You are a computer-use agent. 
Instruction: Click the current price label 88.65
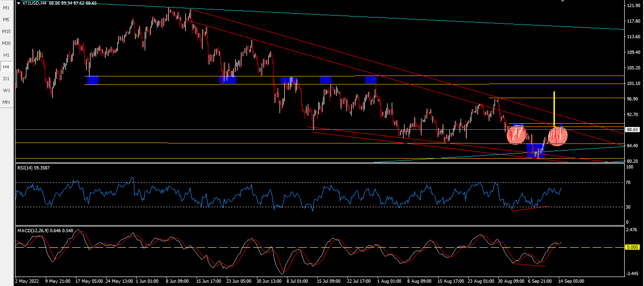pos(632,129)
